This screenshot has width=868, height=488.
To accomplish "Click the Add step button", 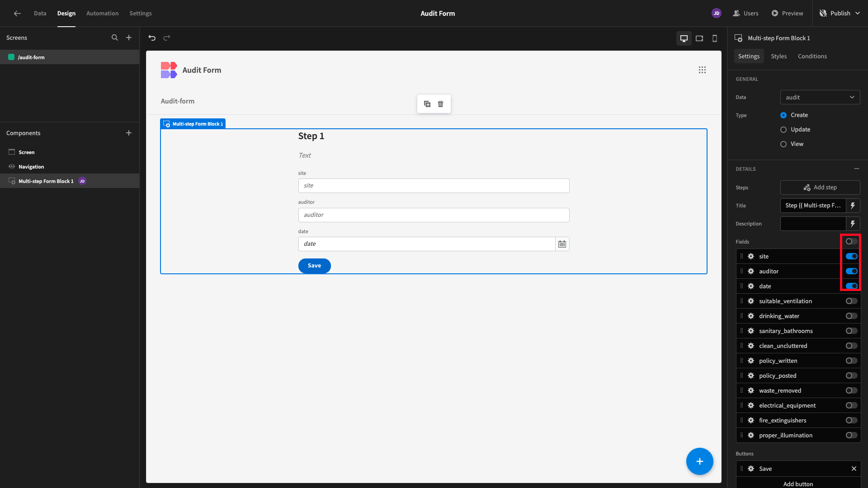I will click(x=820, y=188).
